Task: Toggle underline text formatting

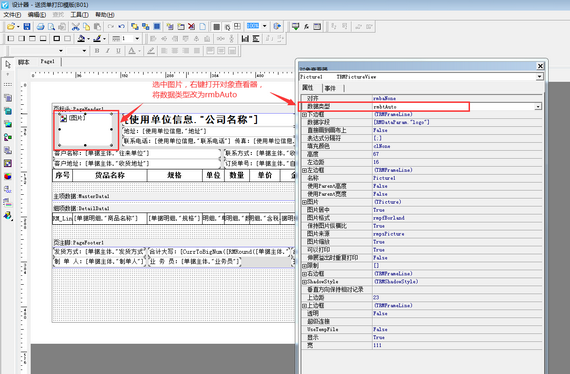Action: tap(119, 51)
